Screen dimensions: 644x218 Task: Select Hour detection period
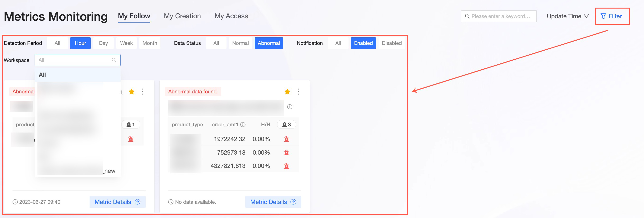tap(80, 43)
